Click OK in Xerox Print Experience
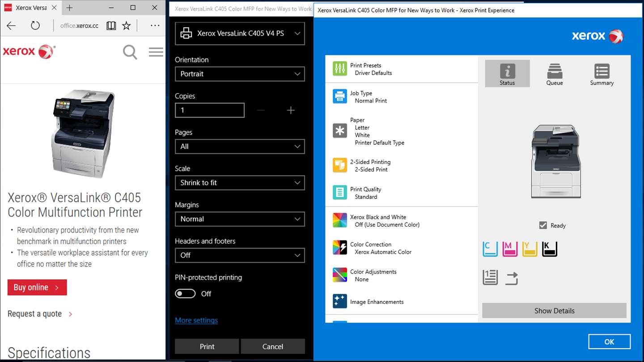The width and height of the screenshot is (644, 362). tap(609, 341)
